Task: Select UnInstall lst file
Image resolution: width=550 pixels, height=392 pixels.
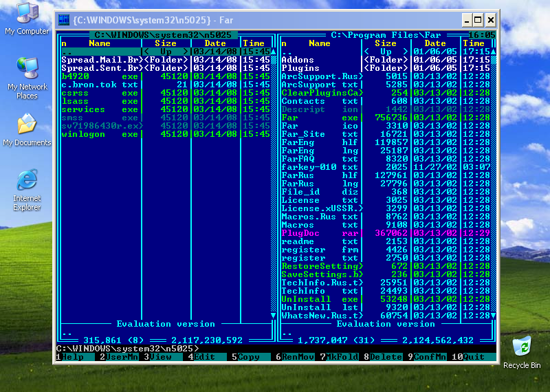Action: (x=386, y=307)
